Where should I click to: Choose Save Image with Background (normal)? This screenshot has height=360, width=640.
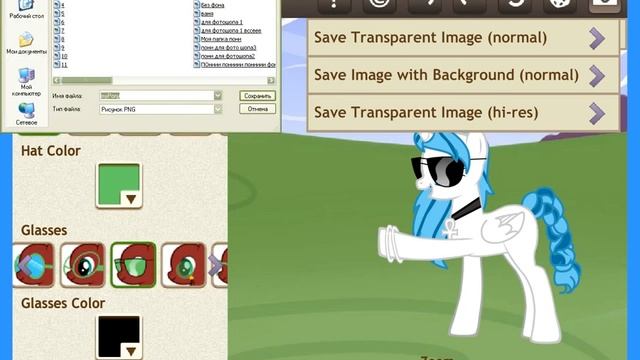pyautogui.click(x=463, y=76)
